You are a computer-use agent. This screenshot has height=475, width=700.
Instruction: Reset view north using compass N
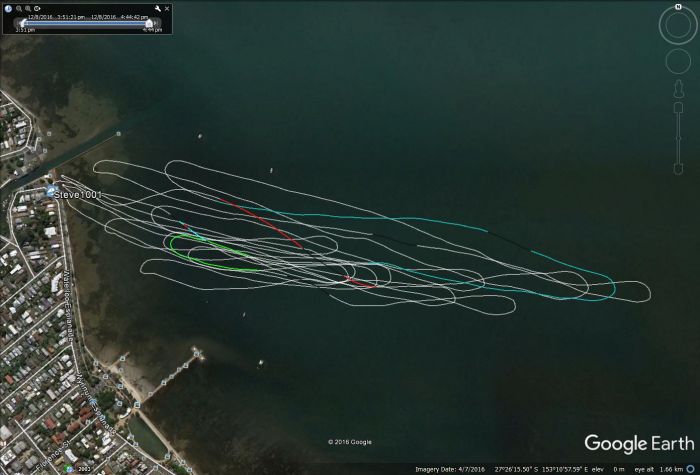(679, 6)
